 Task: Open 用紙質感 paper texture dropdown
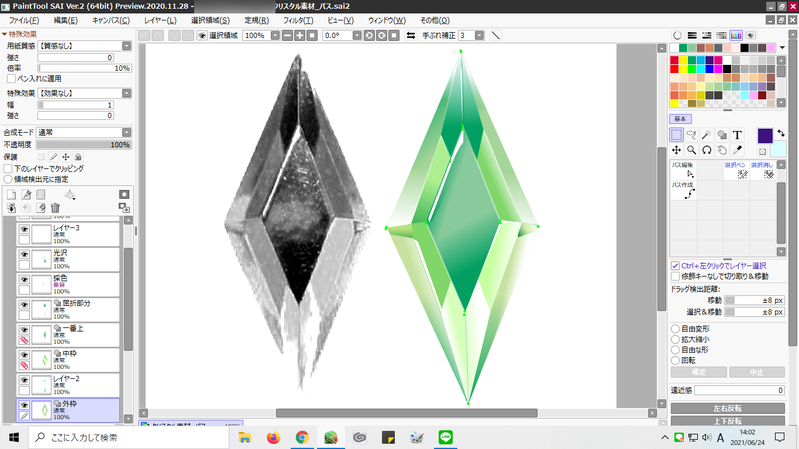coord(126,46)
